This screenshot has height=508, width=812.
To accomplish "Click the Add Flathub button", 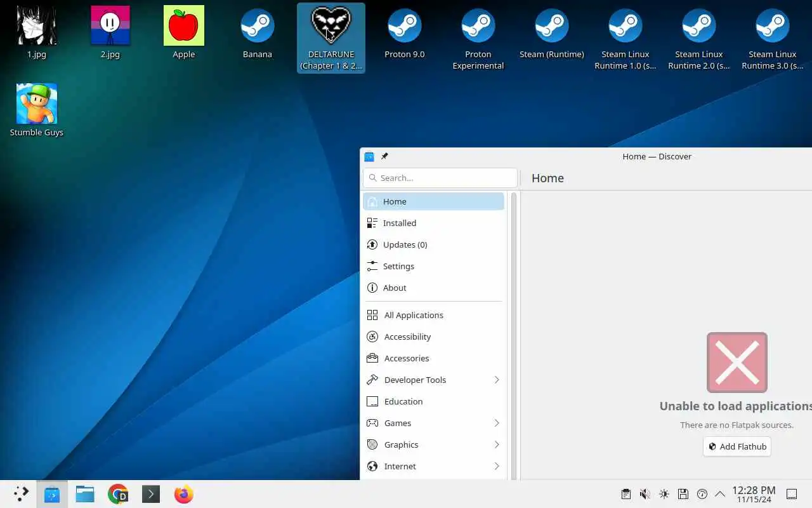I will pyautogui.click(x=737, y=446).
